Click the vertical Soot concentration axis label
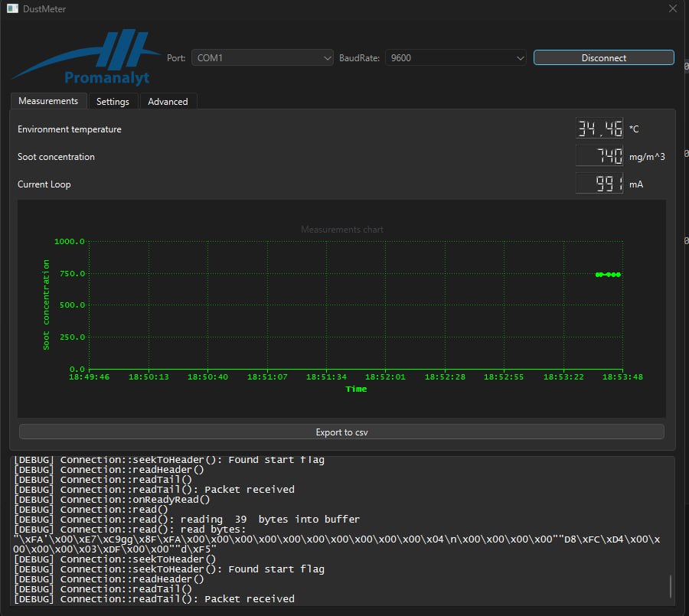Screen dimensions: 689x616 [47, 305]
